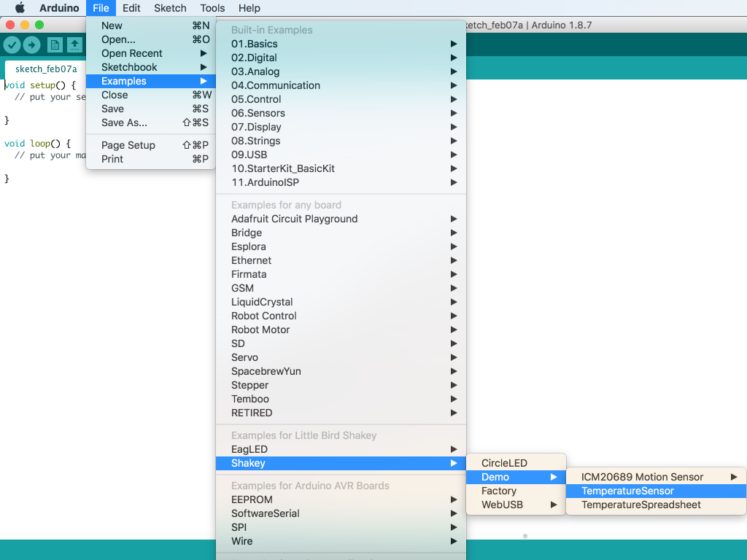Open Stepper examples submenu

pos(341,384)
